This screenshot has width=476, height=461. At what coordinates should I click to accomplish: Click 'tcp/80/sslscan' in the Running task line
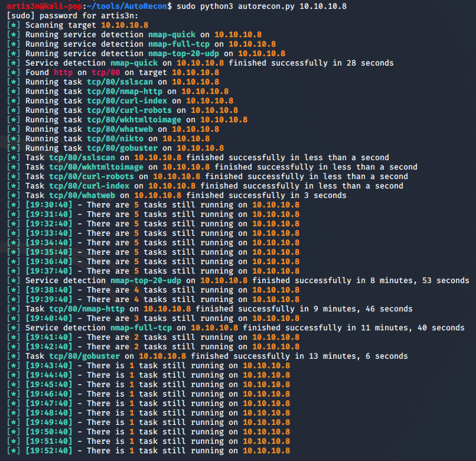point(120,82)
